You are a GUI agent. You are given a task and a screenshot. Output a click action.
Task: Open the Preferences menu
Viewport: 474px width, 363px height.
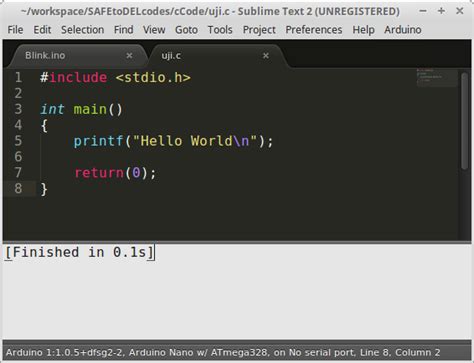point(314,30)
